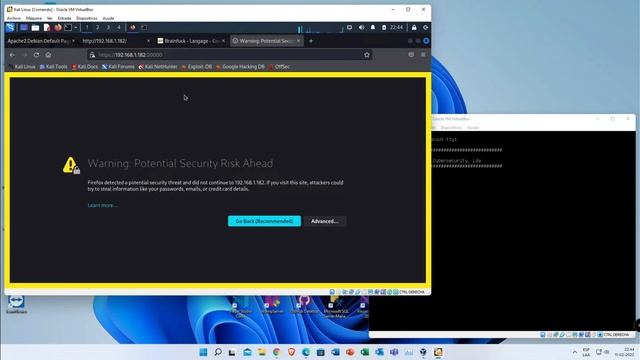Open the TeamViewer desktop shortcut
This screenshot has height=360, width=640.
coord(16,304)
